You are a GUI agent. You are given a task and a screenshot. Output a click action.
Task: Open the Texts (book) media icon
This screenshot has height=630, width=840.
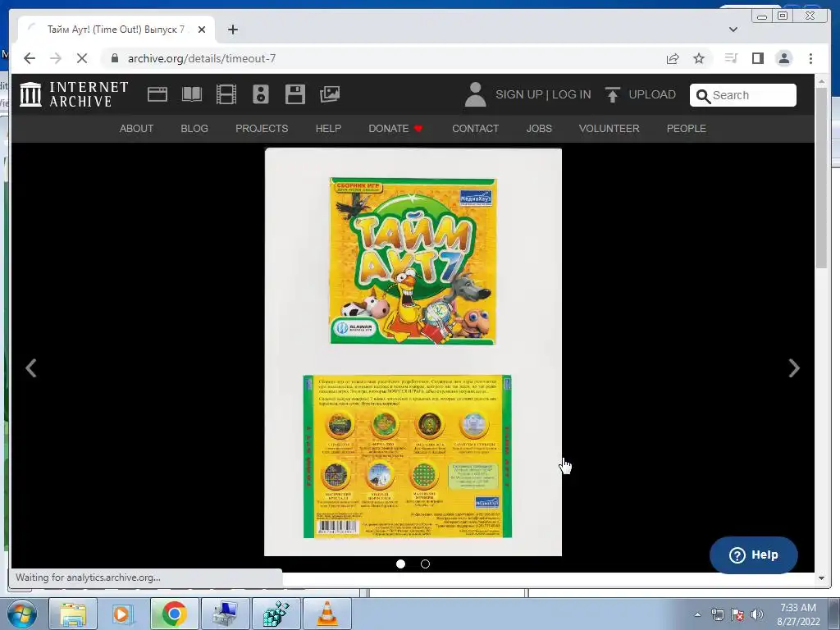pos(192,95)
